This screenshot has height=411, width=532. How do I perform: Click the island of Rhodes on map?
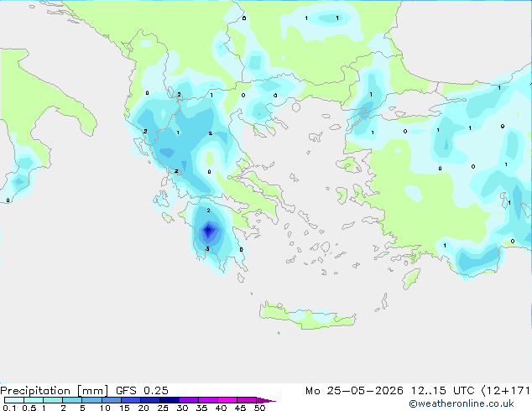(411, 278)
